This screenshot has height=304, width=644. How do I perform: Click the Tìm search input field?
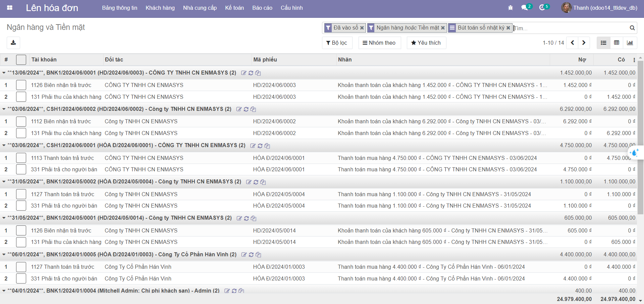570,28
